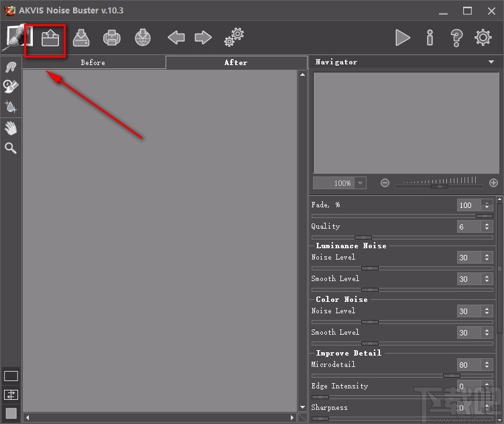This screenshot has height=424, width=504.
Task: Decrease Color Smooth Level stepper
Action: (487, 335)
